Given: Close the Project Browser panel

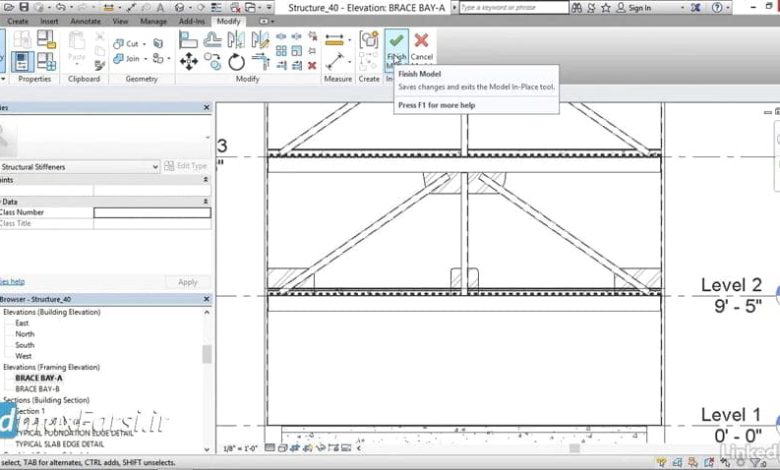Looking at the screenshot, I should (206, 299).
